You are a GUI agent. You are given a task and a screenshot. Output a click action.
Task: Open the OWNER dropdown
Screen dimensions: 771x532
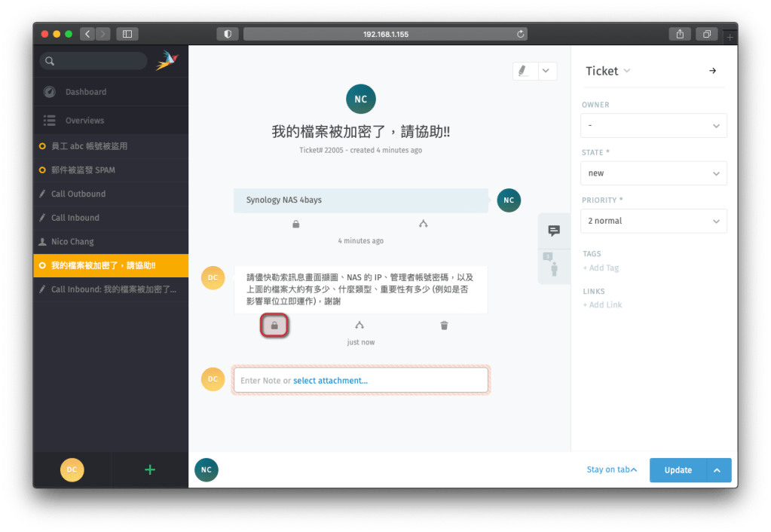click(x=653, y=125)
